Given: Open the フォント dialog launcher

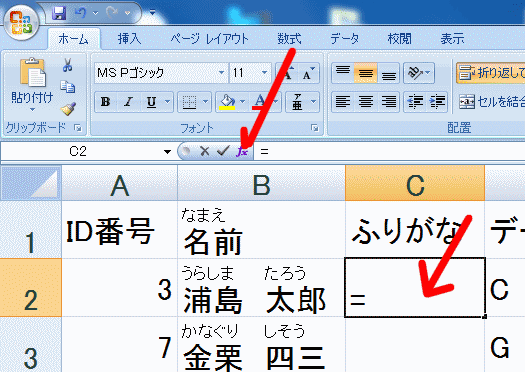Looking at the screenshot, I should pyautogui.click(x=314, y=128).
